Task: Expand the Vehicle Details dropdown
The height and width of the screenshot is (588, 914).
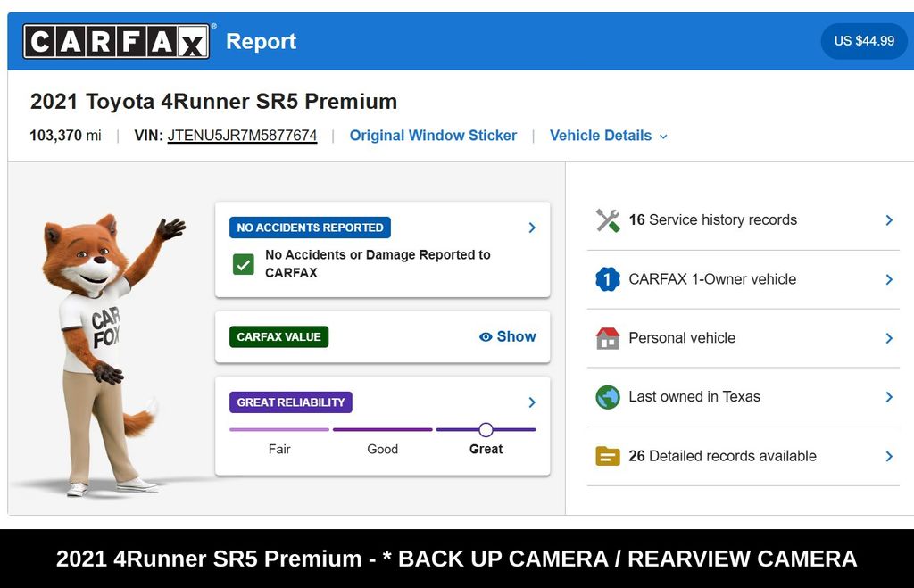Action: click(608, 136)
